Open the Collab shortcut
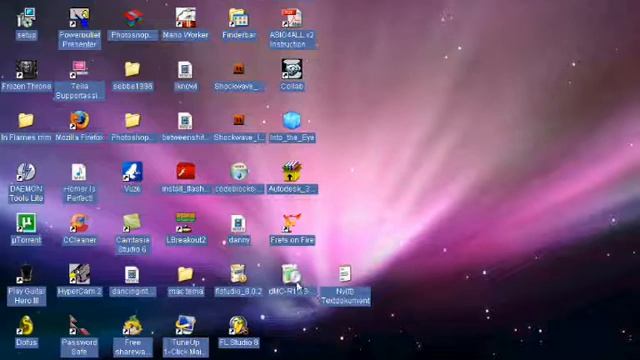This screenshot has height=360, width=640. point(292,70)
